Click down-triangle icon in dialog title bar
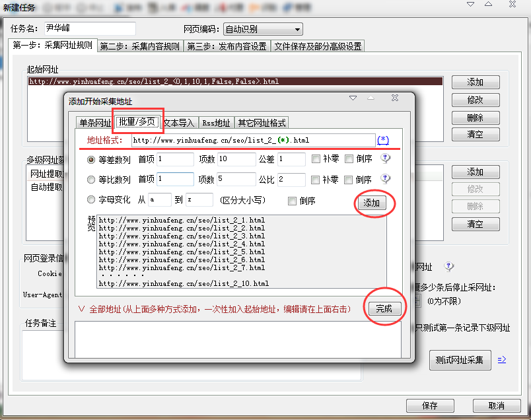531x420 pixels. [x=353, y=98]
